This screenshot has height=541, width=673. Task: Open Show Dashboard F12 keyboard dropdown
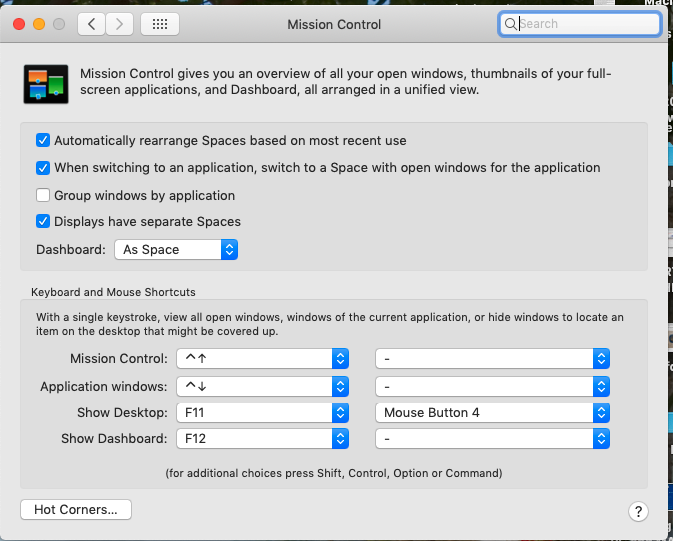point(263,439)
